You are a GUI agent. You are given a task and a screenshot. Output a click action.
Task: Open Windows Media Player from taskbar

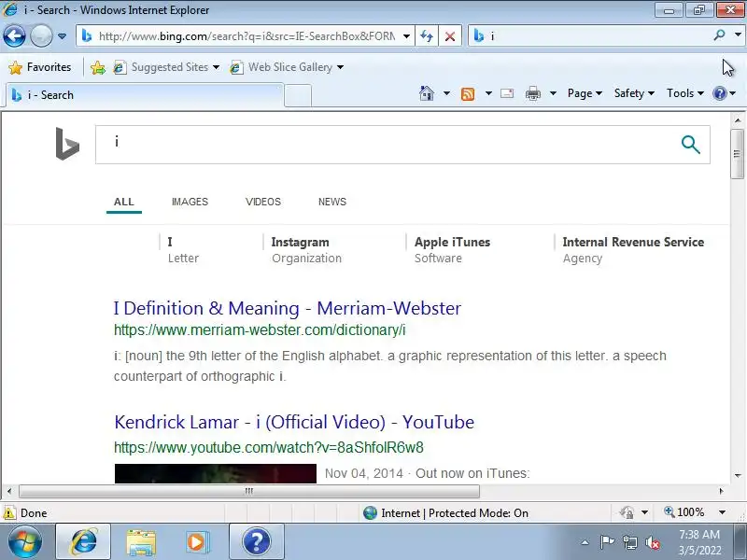tap(198, 542)
